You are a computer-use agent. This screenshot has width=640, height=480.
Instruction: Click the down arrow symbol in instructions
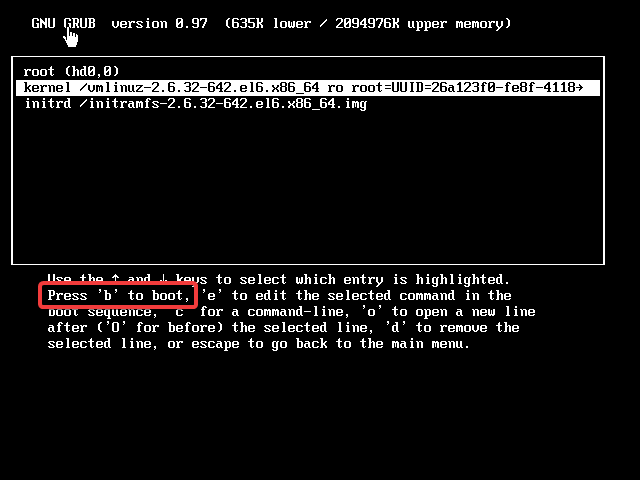tap(163, 279)
